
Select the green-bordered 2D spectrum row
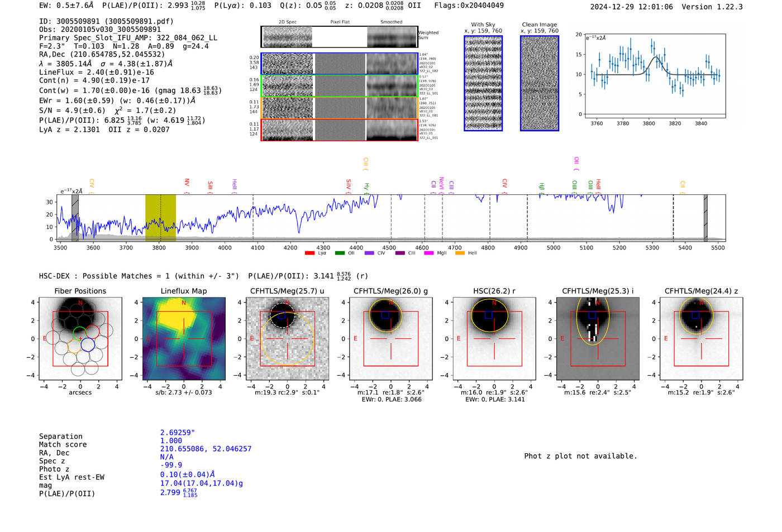340,86
